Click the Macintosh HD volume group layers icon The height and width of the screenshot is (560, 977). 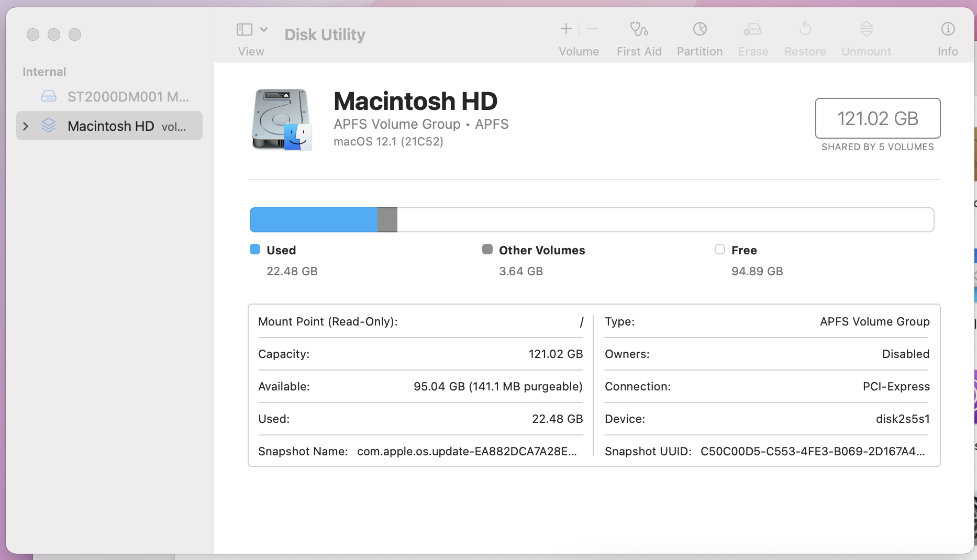click(x=49, y=126)
